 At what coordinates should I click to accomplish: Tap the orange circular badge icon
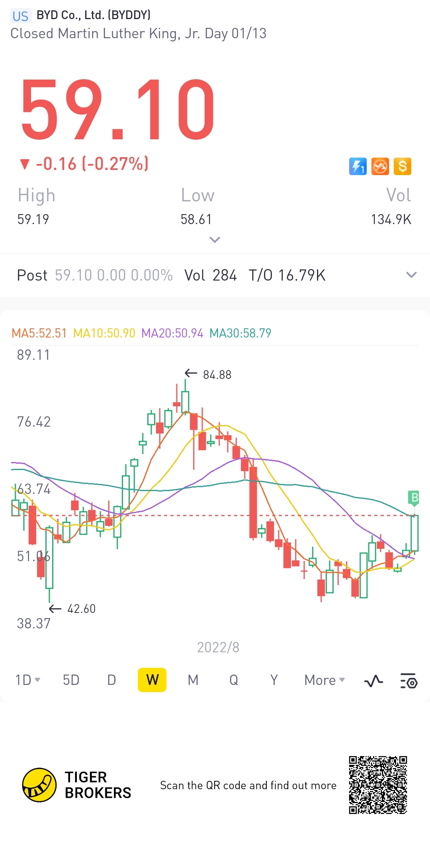(380, 166)
